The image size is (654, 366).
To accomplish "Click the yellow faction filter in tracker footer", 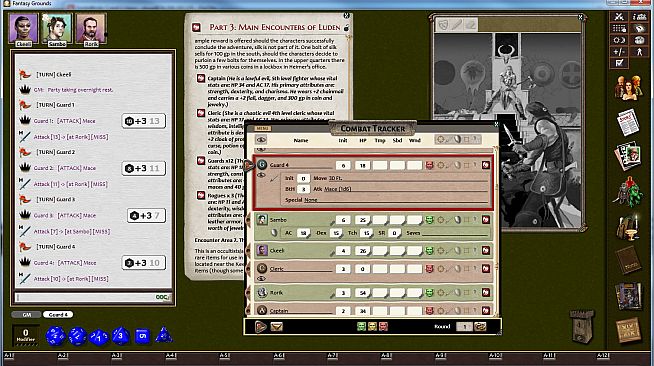I will coord(372,326).
